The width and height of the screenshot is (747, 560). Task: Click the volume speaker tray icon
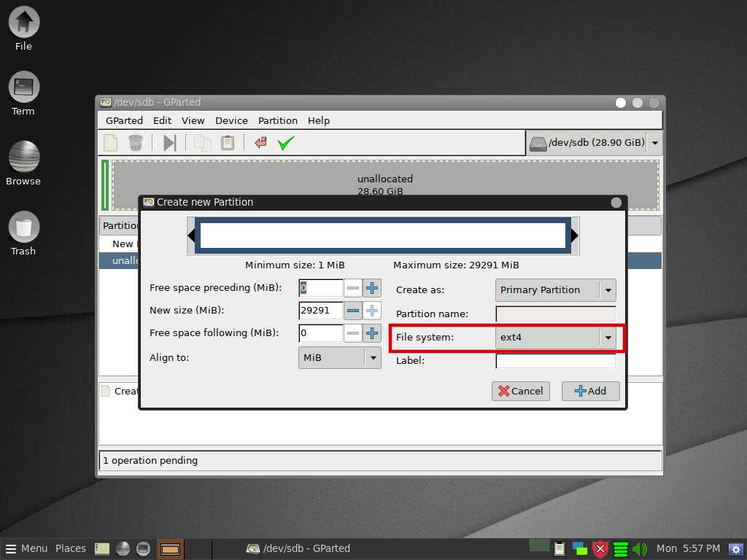[640, 548]
